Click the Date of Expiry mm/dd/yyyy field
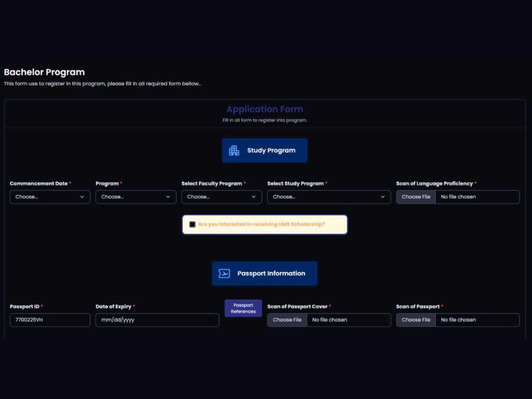The image size is (532, 399). pos(145,320)
